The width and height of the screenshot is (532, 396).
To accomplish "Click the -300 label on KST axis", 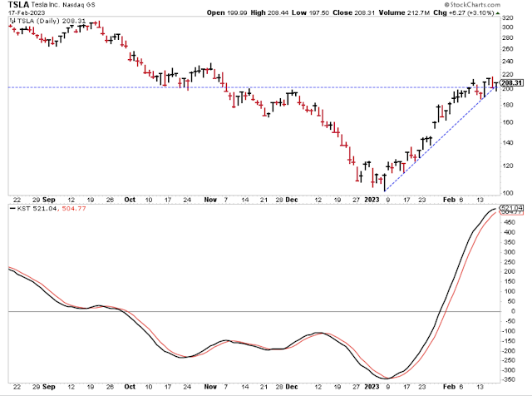I will [x=508, y=370].
